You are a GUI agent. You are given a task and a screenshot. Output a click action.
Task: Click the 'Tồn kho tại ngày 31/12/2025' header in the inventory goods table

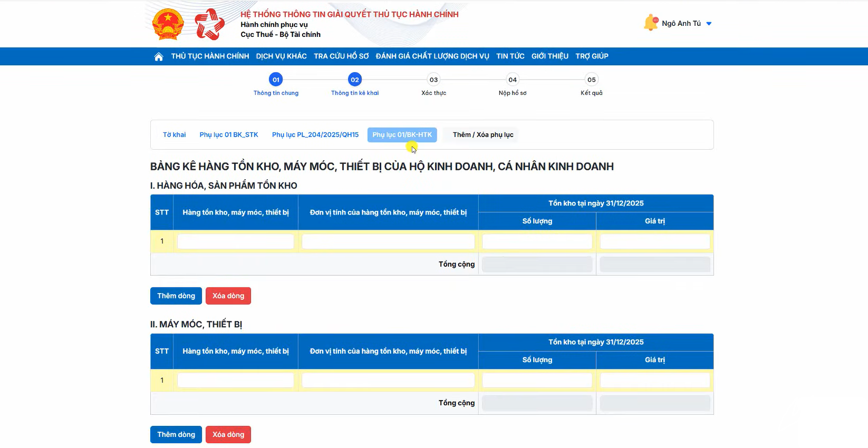pyautogui.click(x=596, y=203)
